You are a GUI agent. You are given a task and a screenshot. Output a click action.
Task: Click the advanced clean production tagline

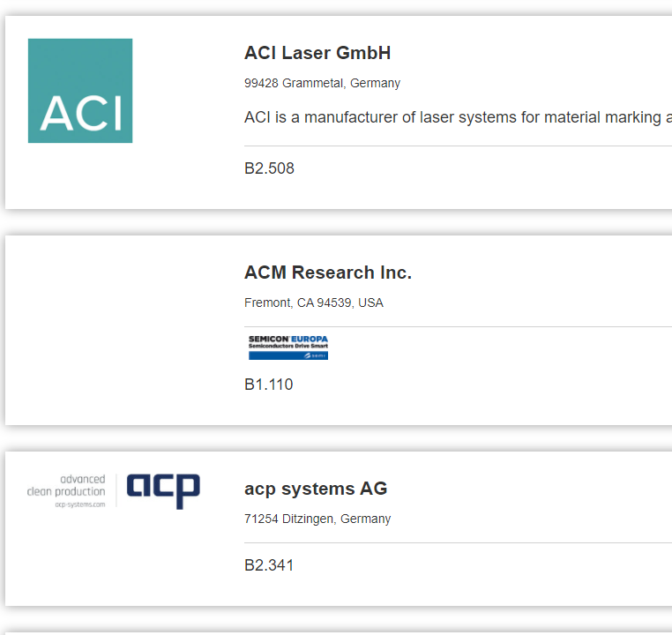(66, 485)
